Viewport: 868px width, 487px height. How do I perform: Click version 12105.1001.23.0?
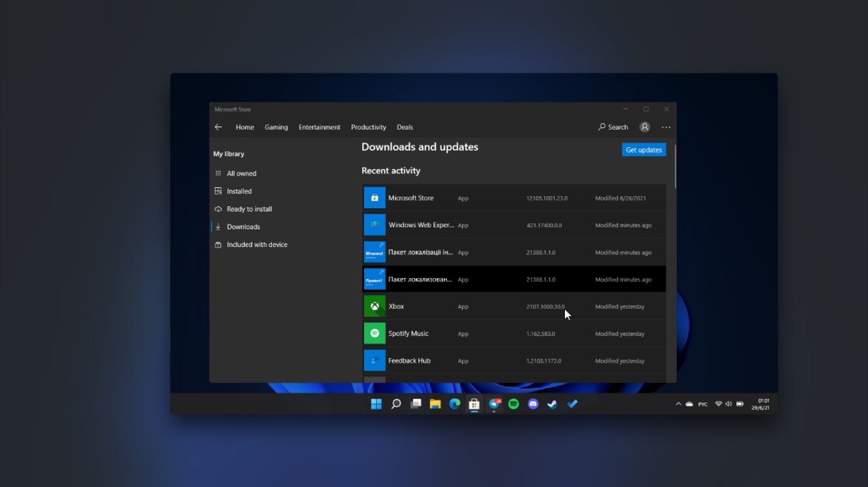click(547, 198)
